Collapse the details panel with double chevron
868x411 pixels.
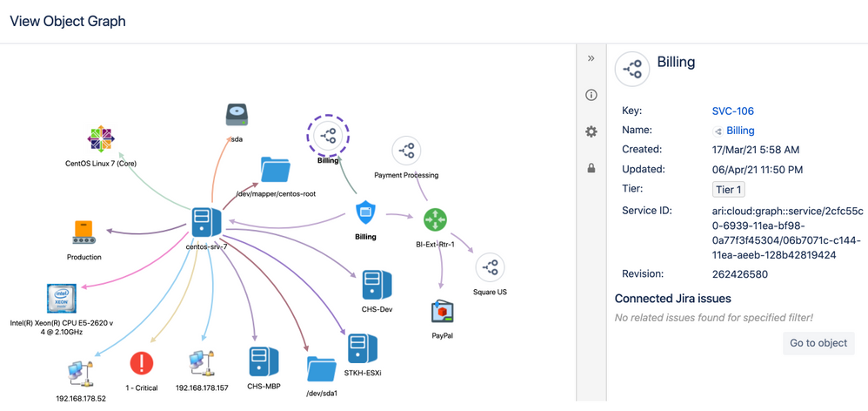coord(591,58)
